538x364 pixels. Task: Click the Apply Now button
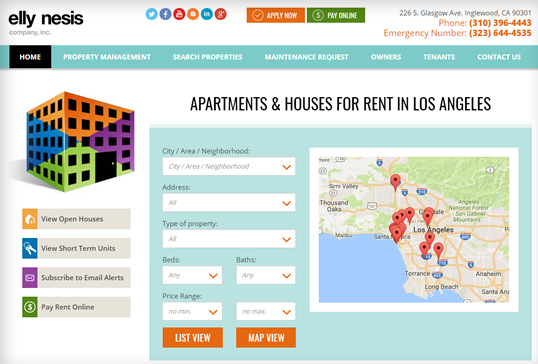[276, 15]
